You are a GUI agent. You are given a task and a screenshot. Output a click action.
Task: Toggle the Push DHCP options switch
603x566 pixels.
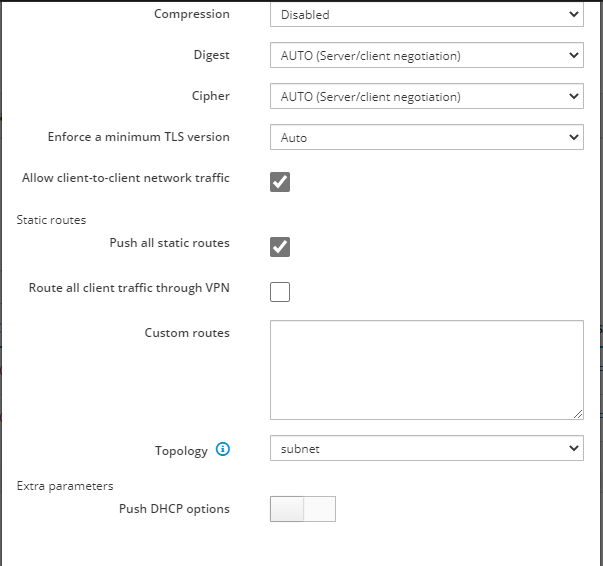point(303,509)
